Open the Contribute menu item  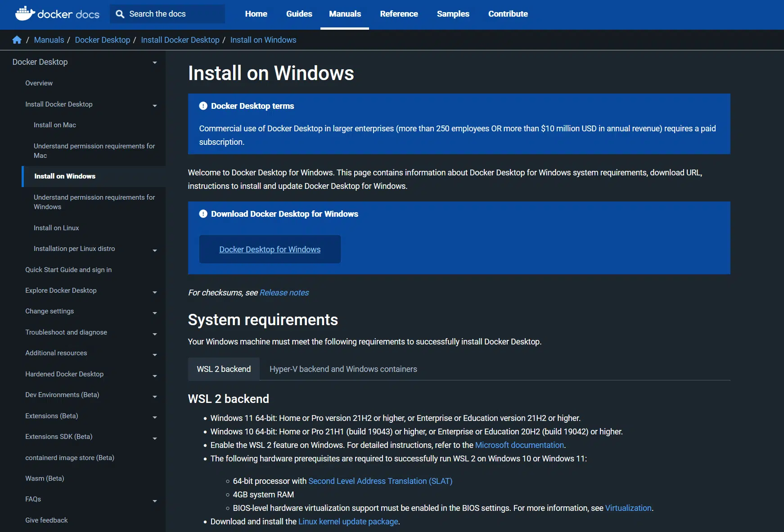[x=508, y=14]
